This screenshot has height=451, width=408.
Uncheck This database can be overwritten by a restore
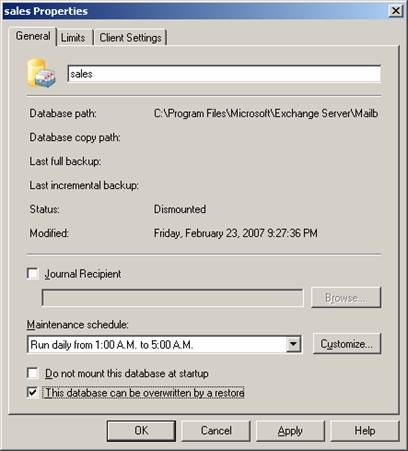click(x=33, y=392)
